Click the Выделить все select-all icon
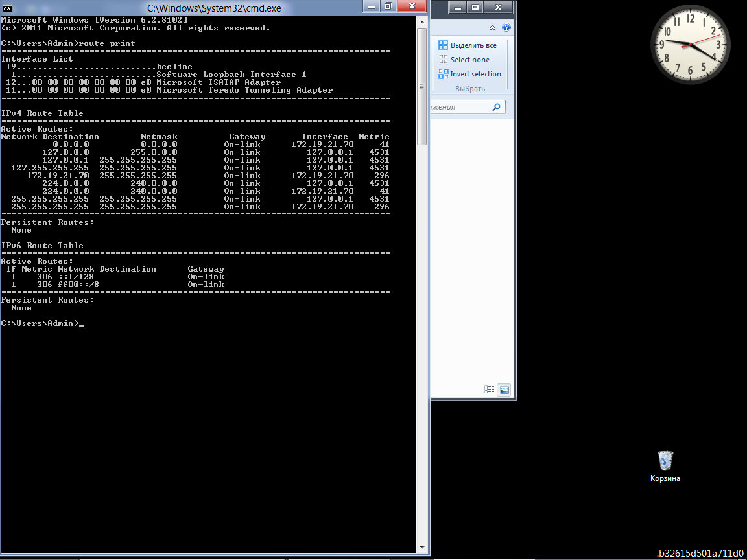This screenshot has width=747, height=560. 444,45
